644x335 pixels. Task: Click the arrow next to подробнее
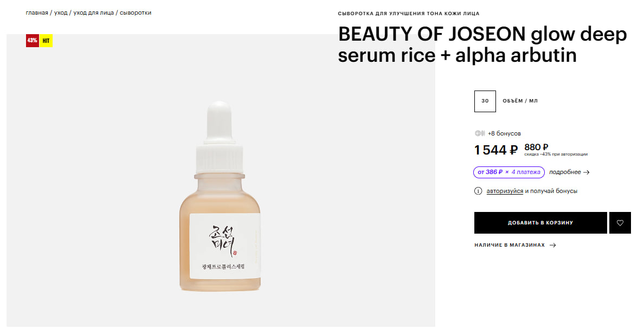pos(587,172)
